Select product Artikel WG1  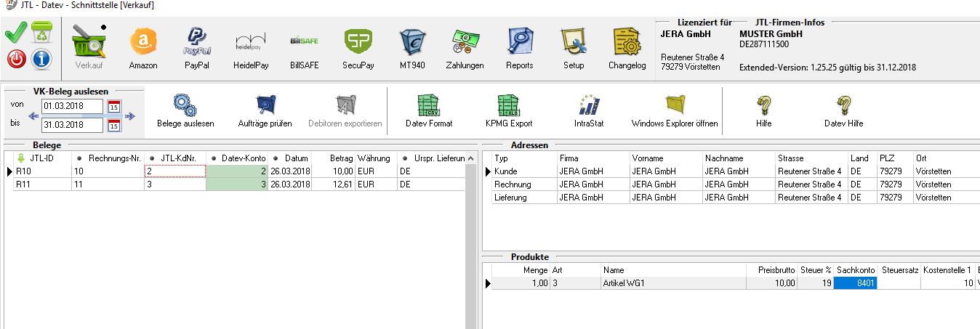point(674,283)
